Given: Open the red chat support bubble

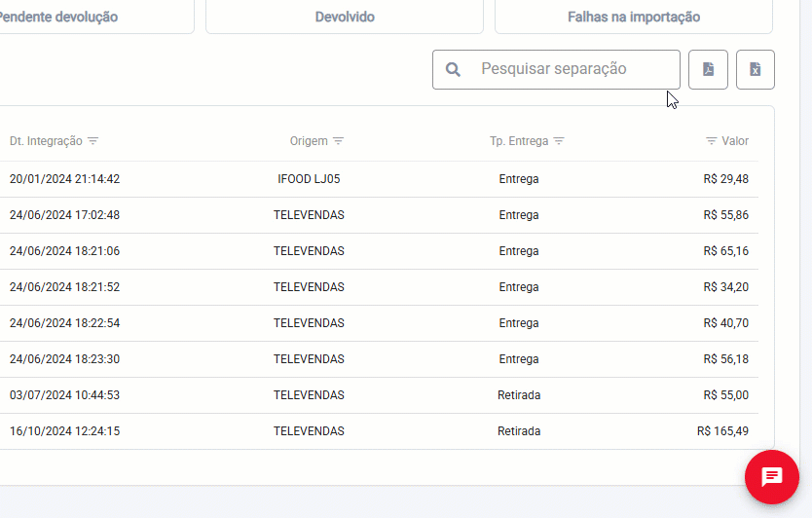Looking at the screenshot, I should (x=772, y=476).
